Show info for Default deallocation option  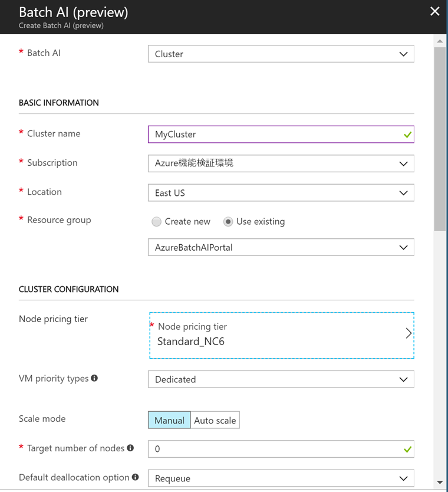(x=136, y=477)
